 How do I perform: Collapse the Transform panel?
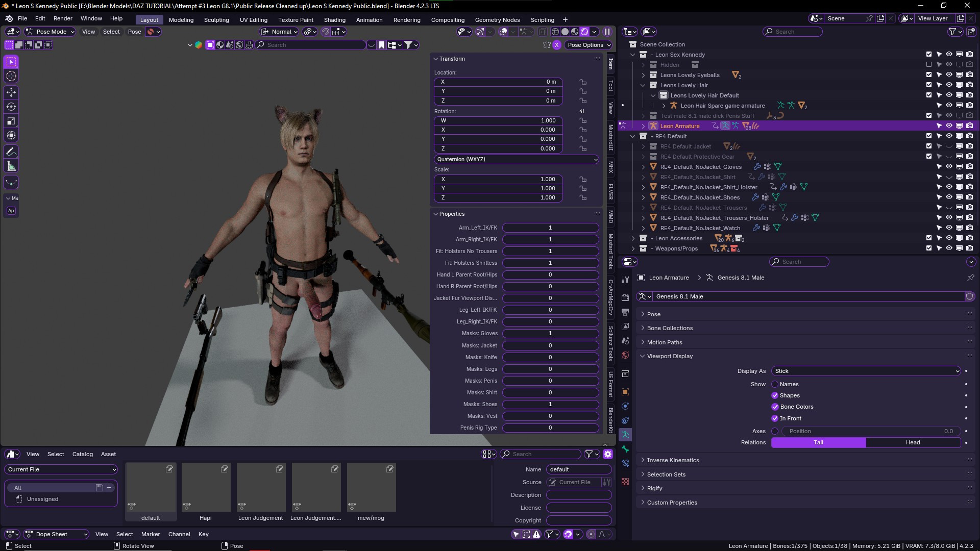point(452,59)
